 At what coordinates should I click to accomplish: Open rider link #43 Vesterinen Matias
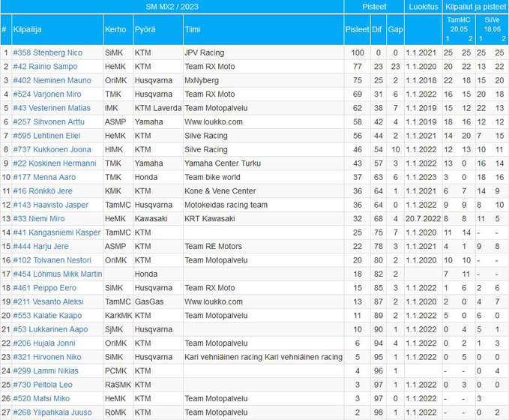(52, 108)
